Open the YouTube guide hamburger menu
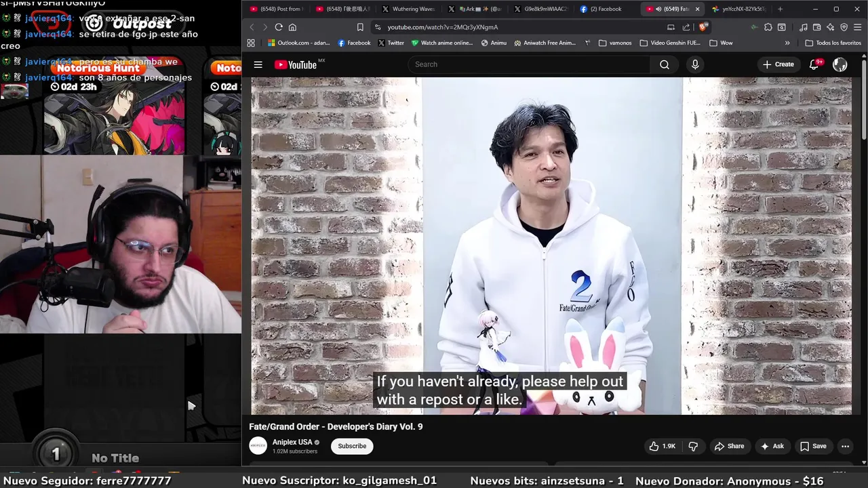868x488 pixels. coord(258,64)
